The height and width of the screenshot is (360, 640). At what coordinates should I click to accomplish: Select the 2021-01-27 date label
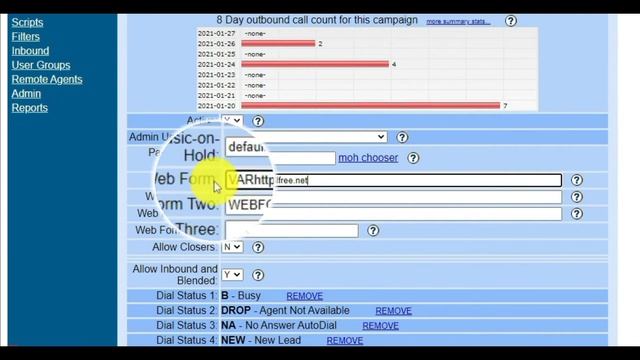[x=217, y=33]
